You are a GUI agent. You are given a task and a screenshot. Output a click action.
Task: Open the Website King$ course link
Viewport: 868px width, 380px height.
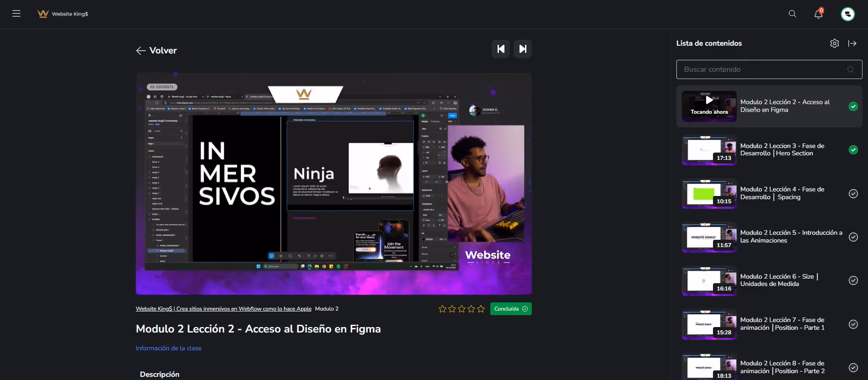click(224, 309)
